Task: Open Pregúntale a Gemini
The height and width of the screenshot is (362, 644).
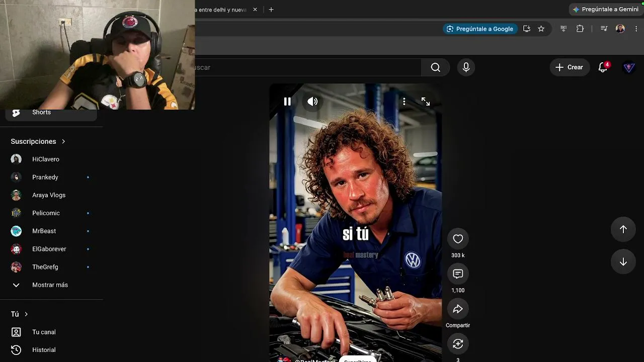Action: [x=606, y=9]
